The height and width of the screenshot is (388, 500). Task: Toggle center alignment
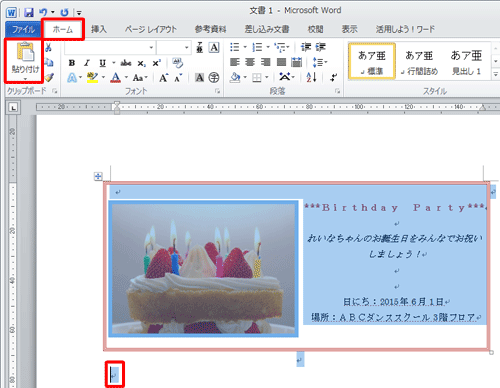coord(250,62)
